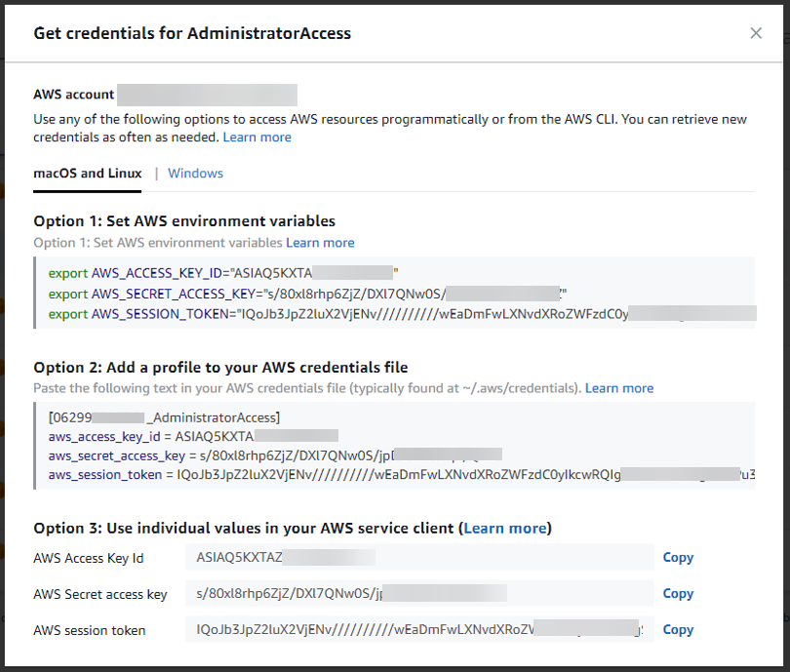Screen dimensions: 790x672
Task: Click the [06299..._AdministratorAccess] profile header line
Action: 164,417
